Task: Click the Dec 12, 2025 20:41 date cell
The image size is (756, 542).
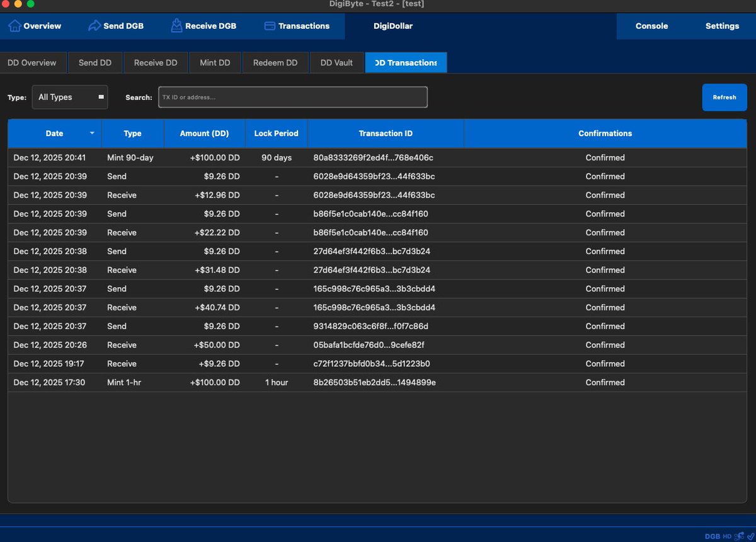Action: (x=49, y=157)
